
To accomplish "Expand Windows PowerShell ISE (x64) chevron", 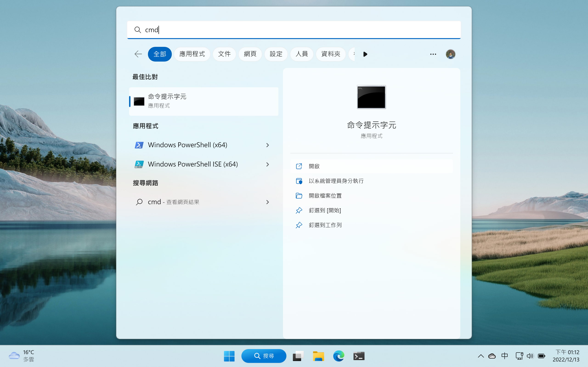I will tap(267, 164).
